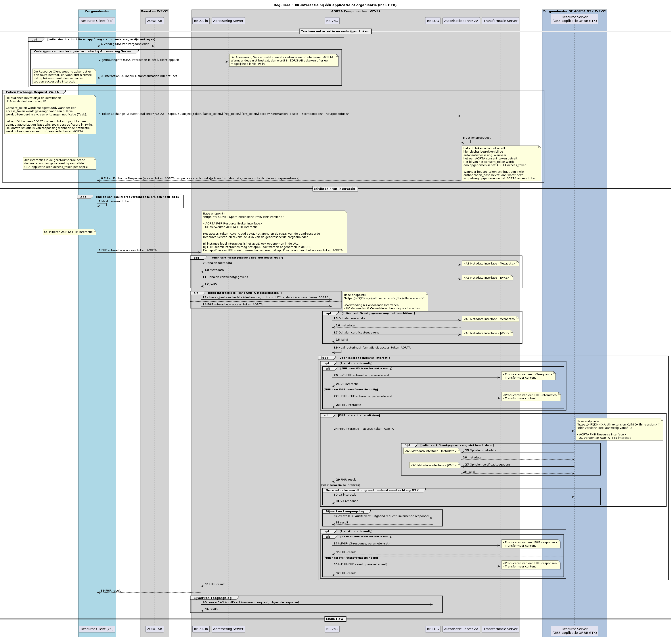Click the ZORG-AB lifeline header
Image resolution: width=672 pixels, height=638 pixels.
coord(155,21)
